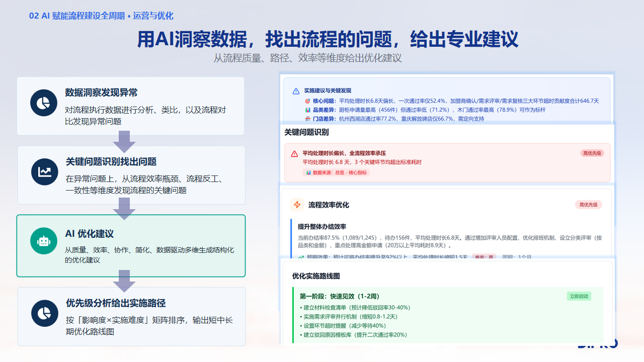
Task: Click the pie chart icon beside 优先级分析给出实施路径
Action: coord(45,313)
